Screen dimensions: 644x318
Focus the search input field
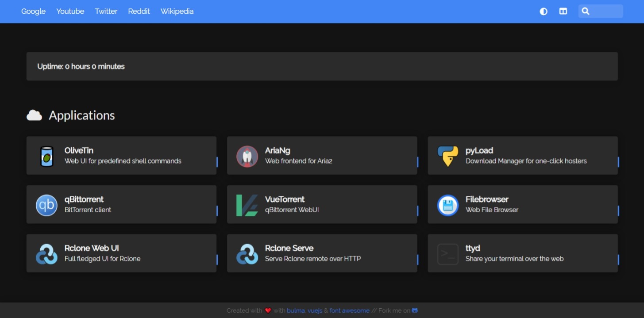coord(601,11)
